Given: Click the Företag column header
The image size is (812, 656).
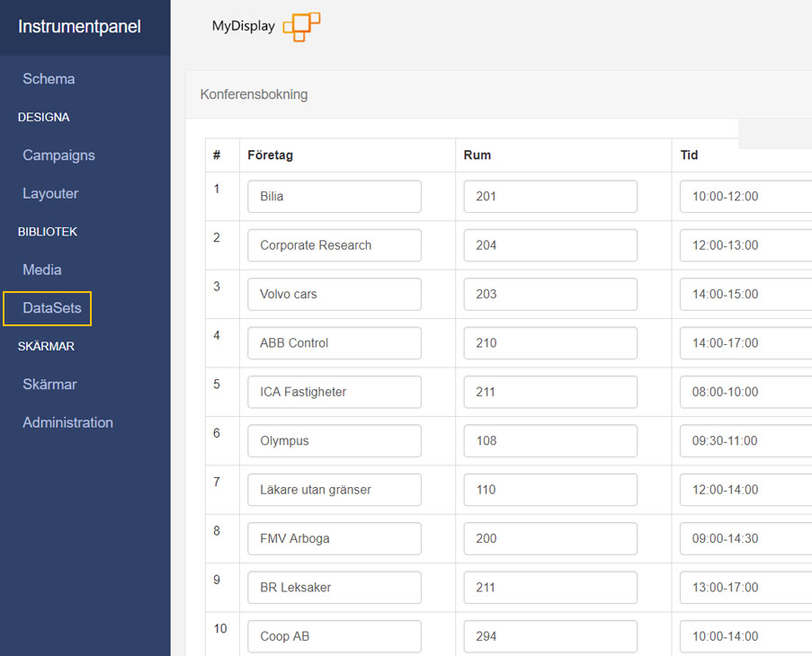Looking at the screenshot, I should pos(271,155).
